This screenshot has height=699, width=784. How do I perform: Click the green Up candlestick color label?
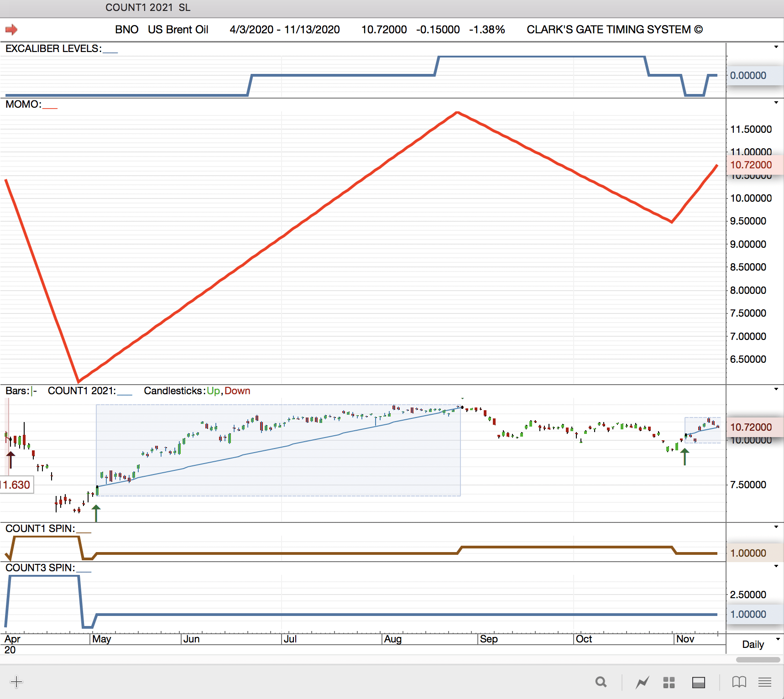[x=213, y=391]
